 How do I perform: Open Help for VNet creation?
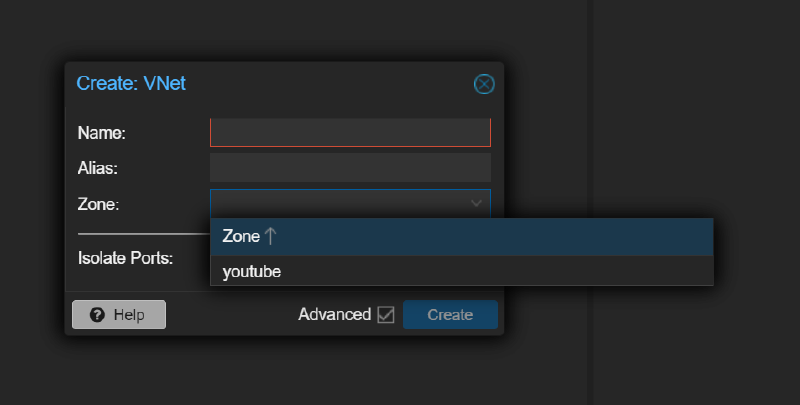pos(119,314)
